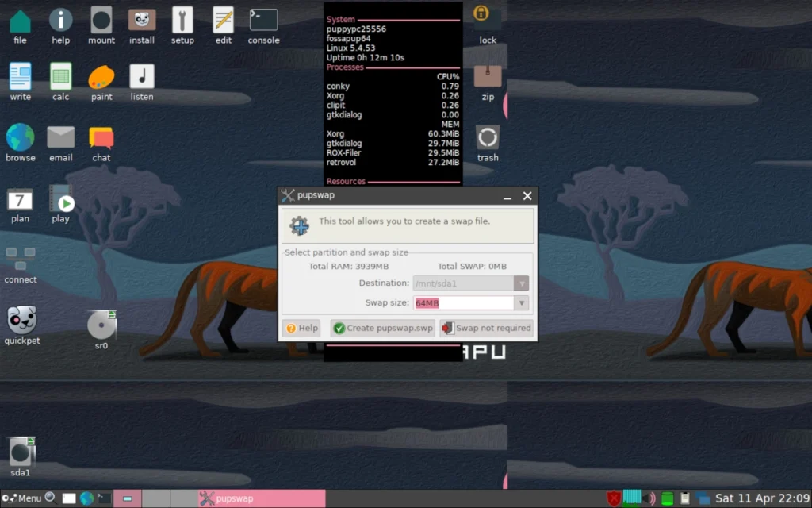Click the Help button in pupswap
Image resolution: width=812 pixels, height=508 pixels.
coord(301,328)
